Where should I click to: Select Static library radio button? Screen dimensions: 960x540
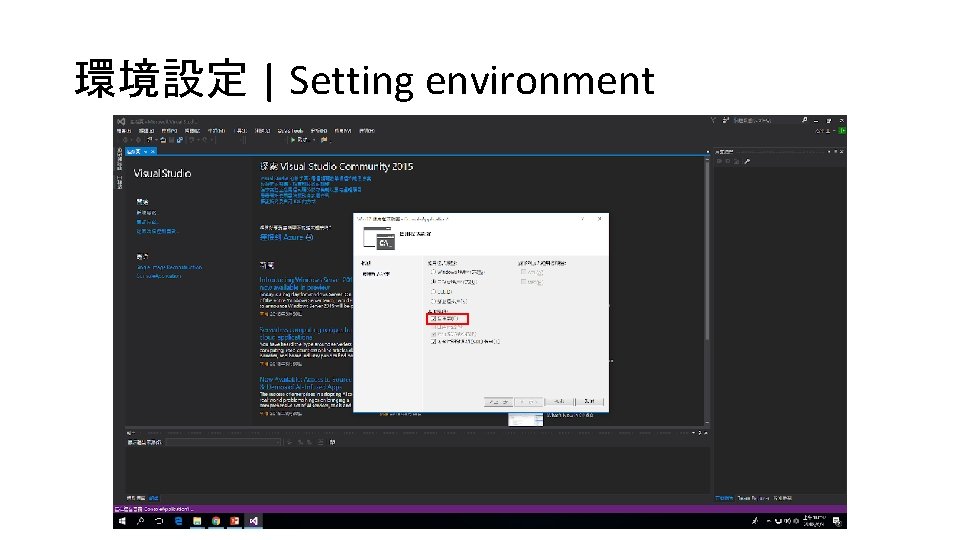433,301
